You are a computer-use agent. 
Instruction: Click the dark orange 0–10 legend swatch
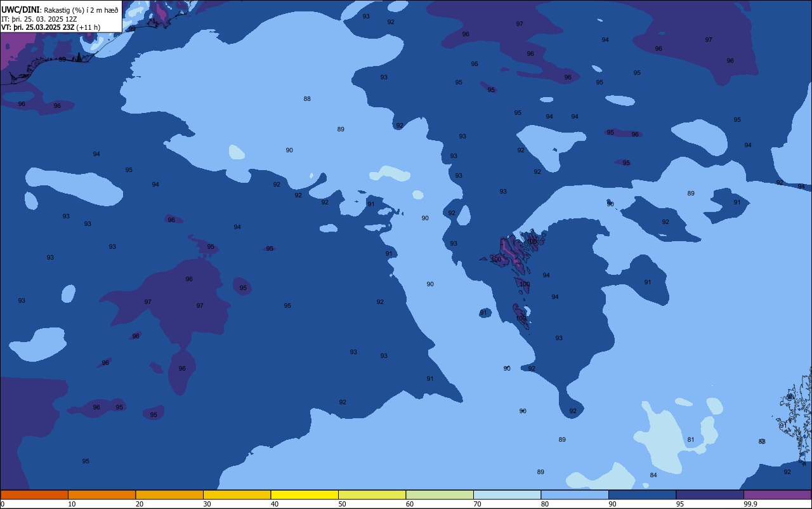[34, 494]
